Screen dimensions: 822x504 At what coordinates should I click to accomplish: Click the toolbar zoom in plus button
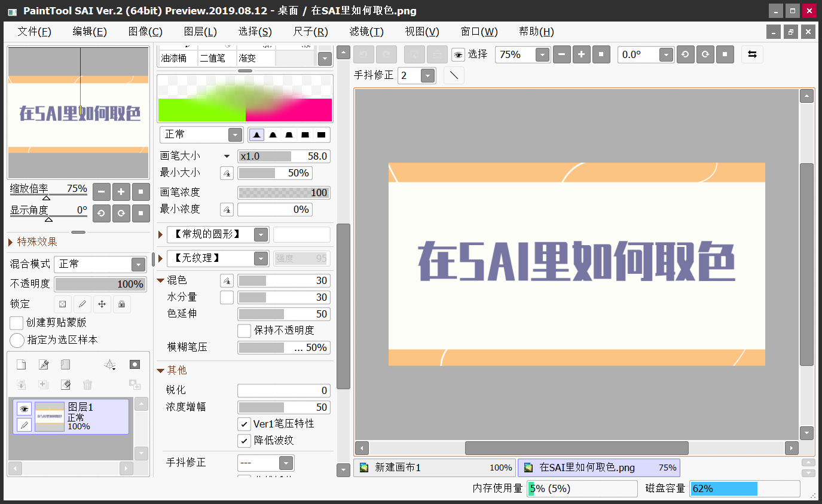[582, 54]
